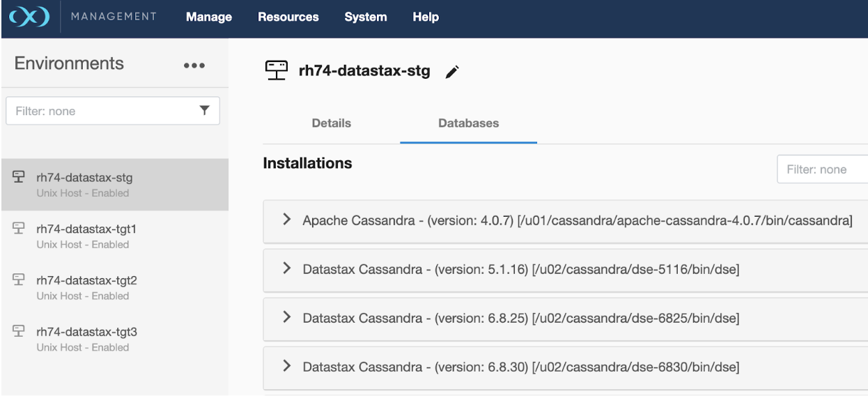Switch to the Details tab

332,123
